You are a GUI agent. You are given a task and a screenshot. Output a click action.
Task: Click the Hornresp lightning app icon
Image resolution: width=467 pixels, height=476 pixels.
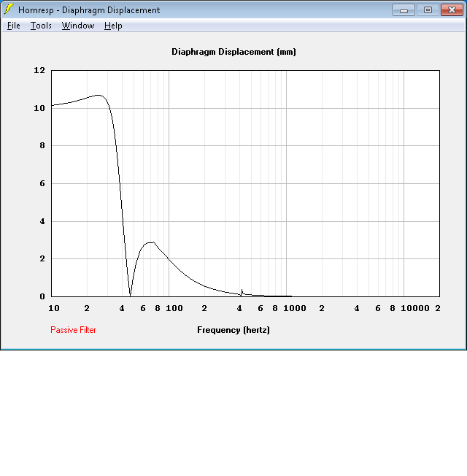coord(9,9)
